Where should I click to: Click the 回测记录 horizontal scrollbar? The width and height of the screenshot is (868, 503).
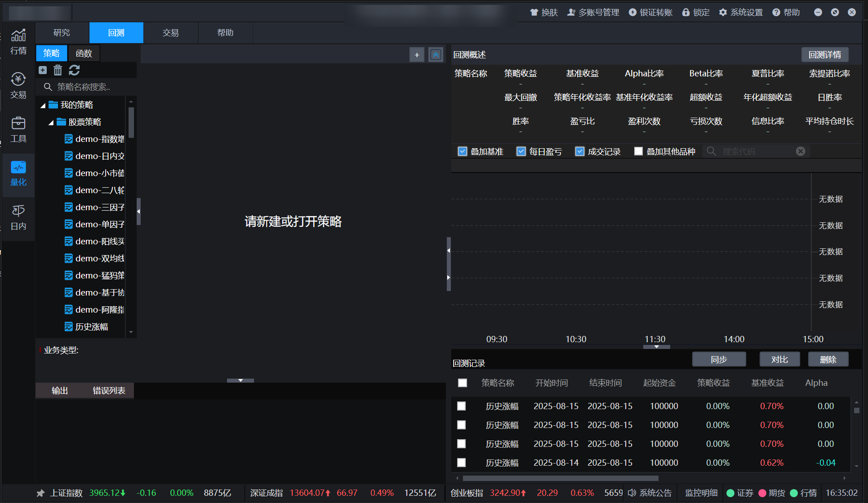tap(561, 478)
